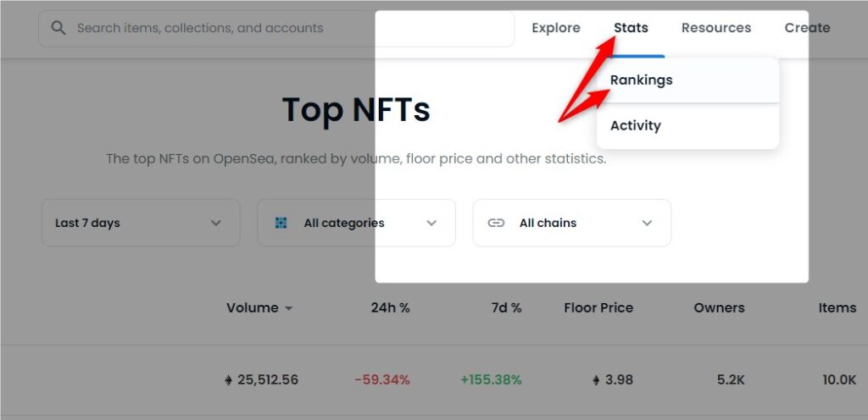Click the Ethereum icon beside 25,512.56
The width and height of the screenshot is (868, 420).
229,380
